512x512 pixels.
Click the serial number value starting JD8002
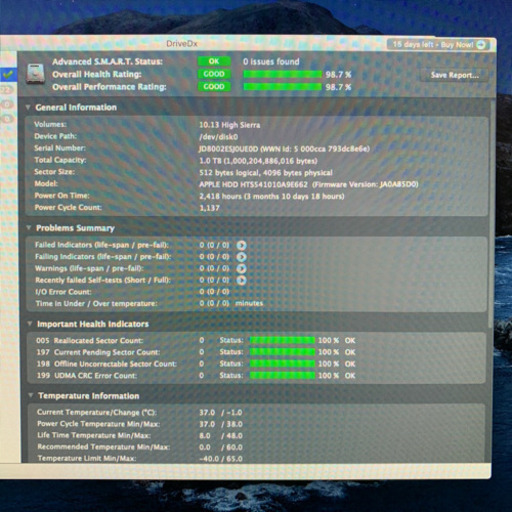284,149
